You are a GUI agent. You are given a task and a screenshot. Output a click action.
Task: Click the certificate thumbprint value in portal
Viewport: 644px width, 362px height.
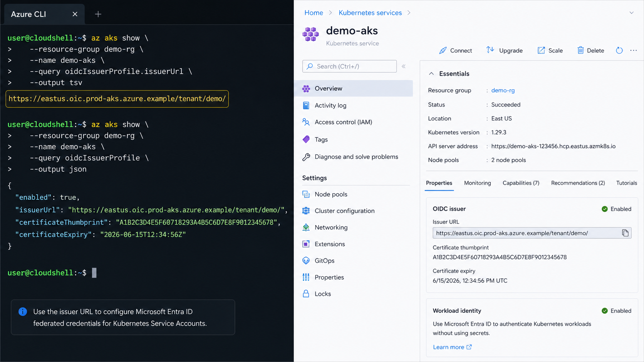[500, 257]
